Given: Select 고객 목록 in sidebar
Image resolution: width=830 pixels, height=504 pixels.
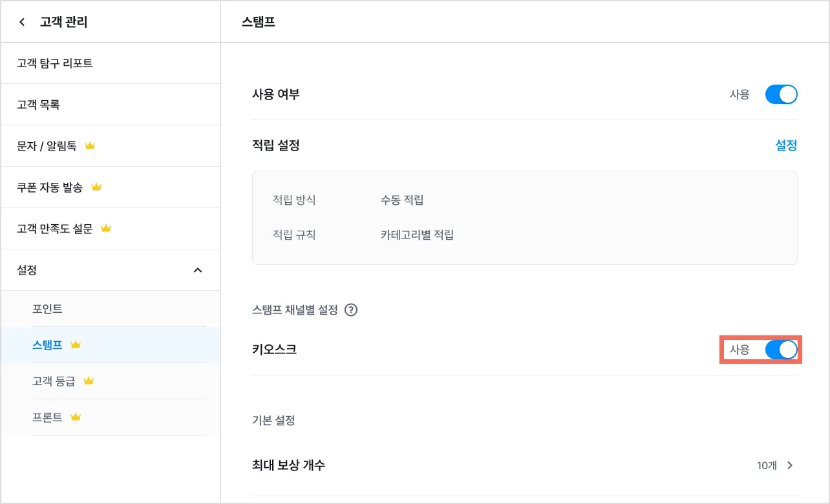Looking at the screenshot, I should 39,105.
